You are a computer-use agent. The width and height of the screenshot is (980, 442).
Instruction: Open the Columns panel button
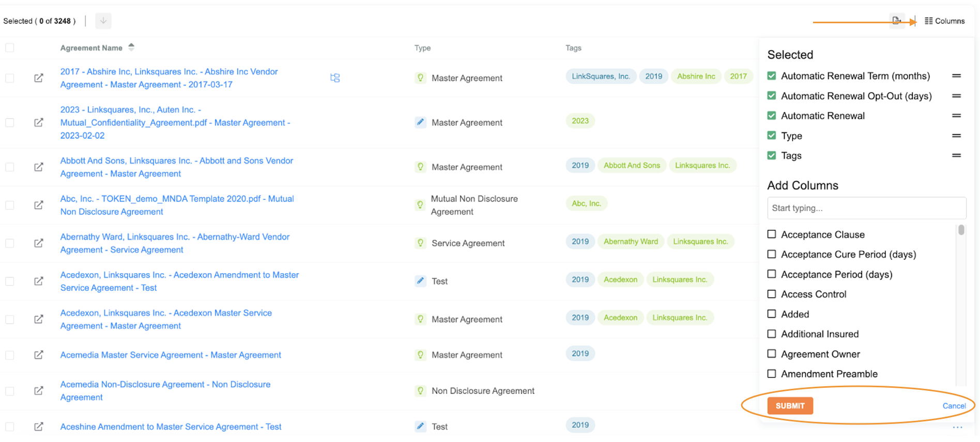tap(945, 21)
